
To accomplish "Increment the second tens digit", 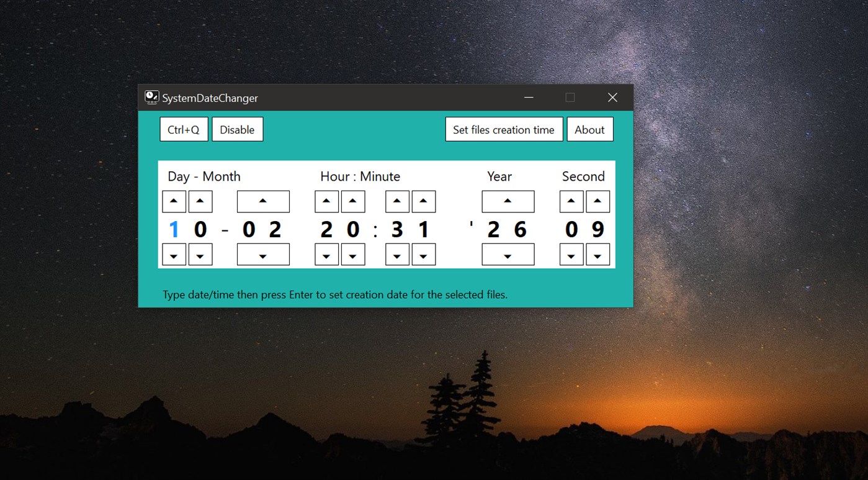I will (571, 201).
